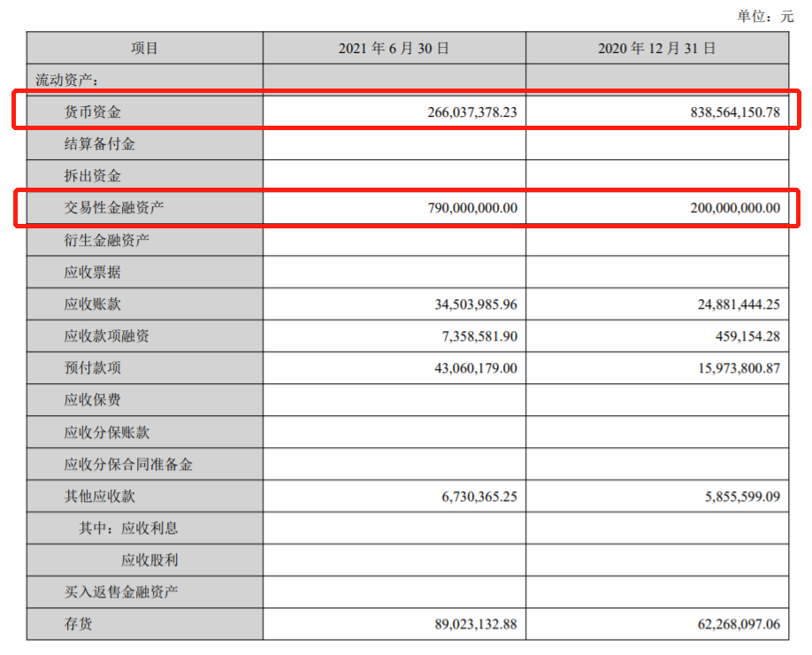Select value 24,881,444.25

(x=739, y=304)
